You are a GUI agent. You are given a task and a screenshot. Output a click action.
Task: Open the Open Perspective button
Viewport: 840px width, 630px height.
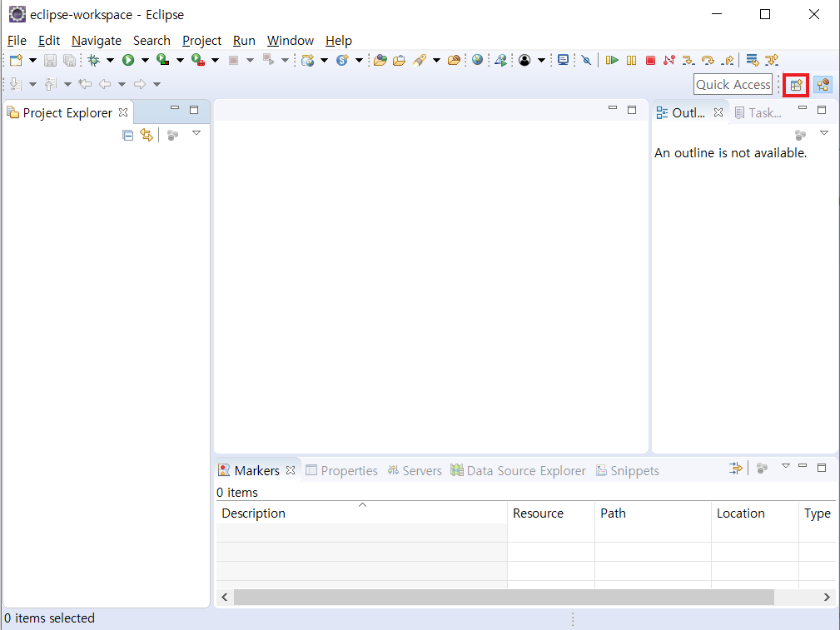pos(797,85)
